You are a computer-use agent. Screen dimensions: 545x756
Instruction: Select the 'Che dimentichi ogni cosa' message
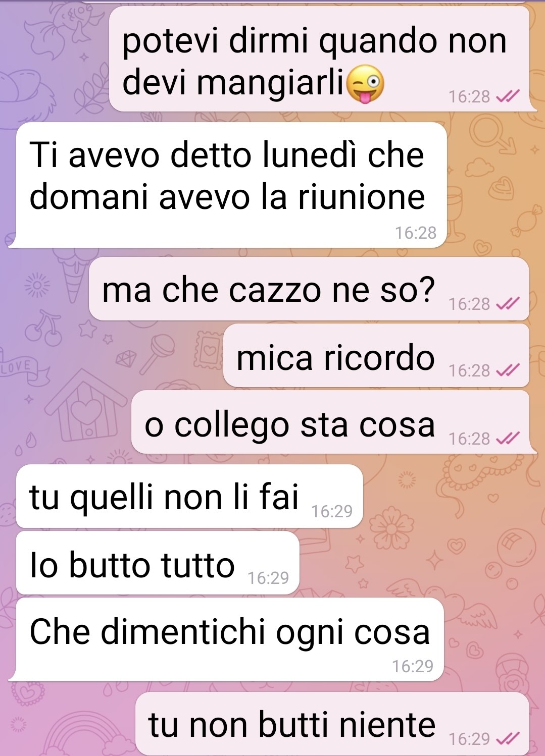[230, 640]
